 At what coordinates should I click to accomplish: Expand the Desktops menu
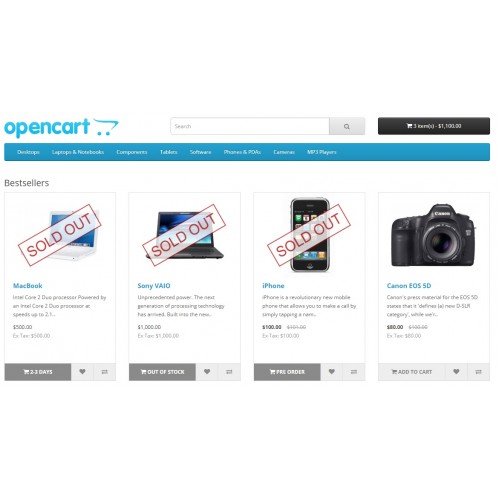pyautogui.click(x=28, y=152)
